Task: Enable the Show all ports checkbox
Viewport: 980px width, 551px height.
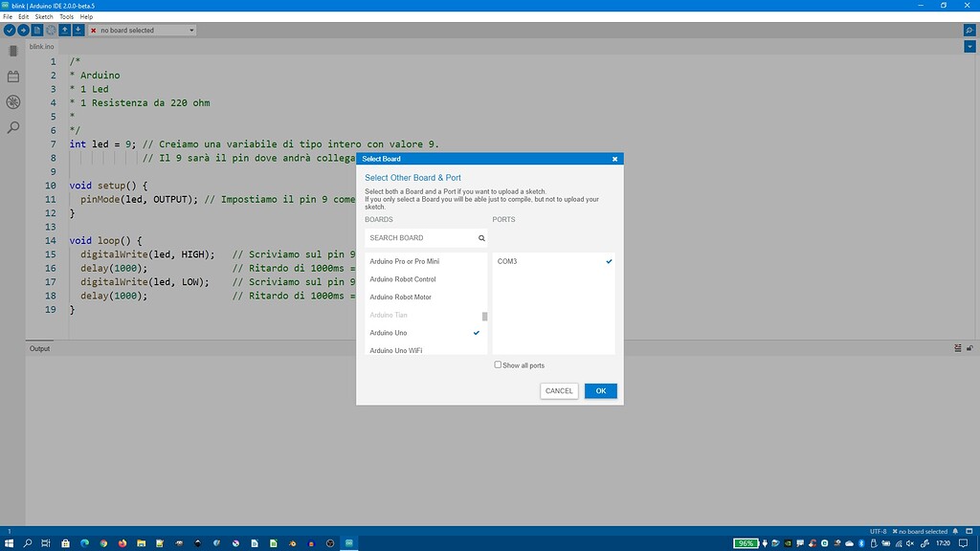Action: (498, 364)
